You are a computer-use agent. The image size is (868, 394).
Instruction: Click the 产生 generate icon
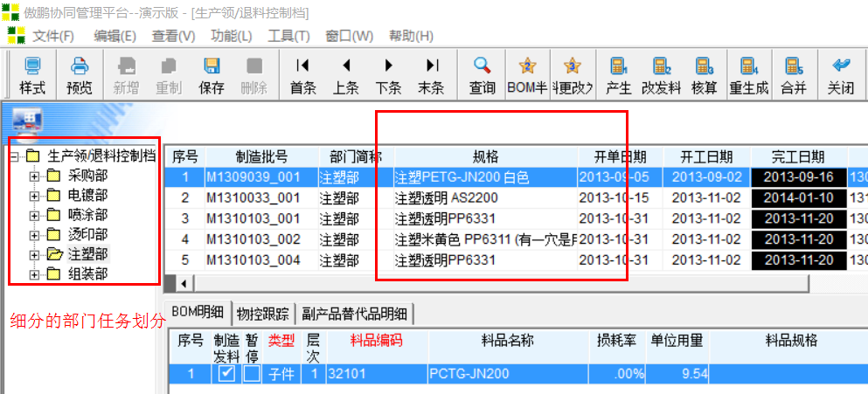[618, 66]
